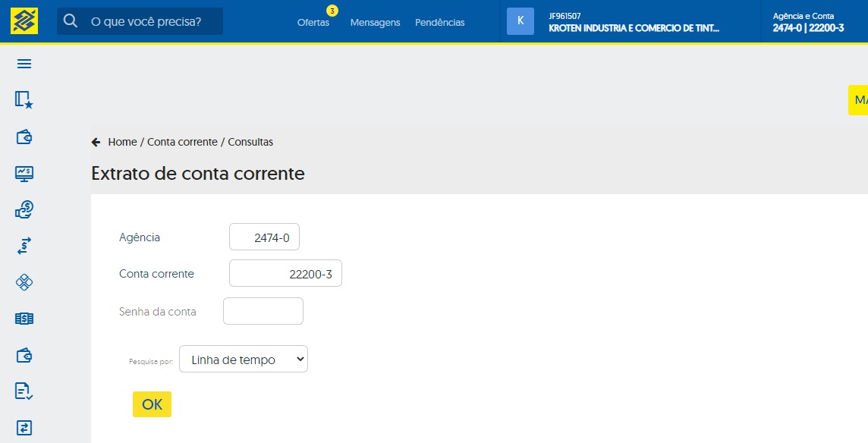
Task: Open transfers icon with dollar arrows
Action: tap(24, 246)
